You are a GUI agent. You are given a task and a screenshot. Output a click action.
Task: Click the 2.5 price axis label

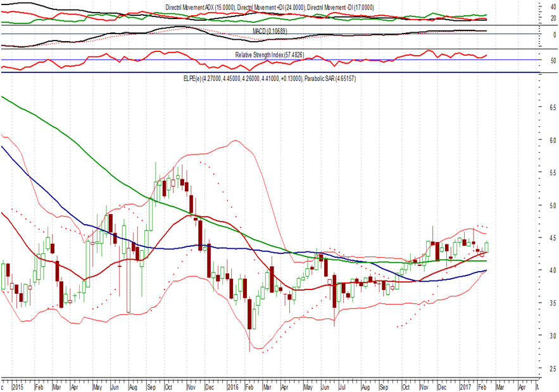coord(553,369)
